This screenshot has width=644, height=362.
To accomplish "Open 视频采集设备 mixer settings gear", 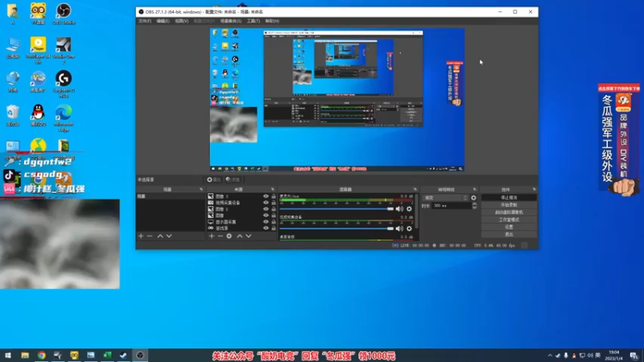I will click(x=409, y=228).
